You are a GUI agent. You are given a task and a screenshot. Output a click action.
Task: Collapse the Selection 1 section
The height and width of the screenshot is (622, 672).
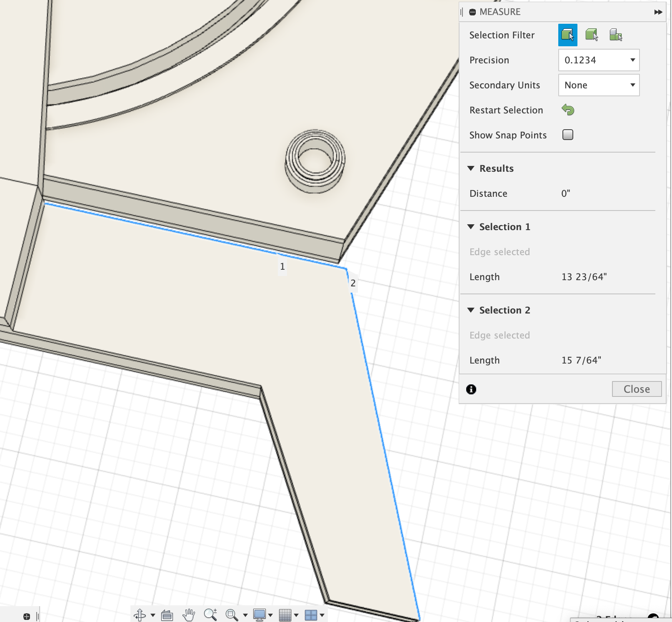tap(471, 226)
